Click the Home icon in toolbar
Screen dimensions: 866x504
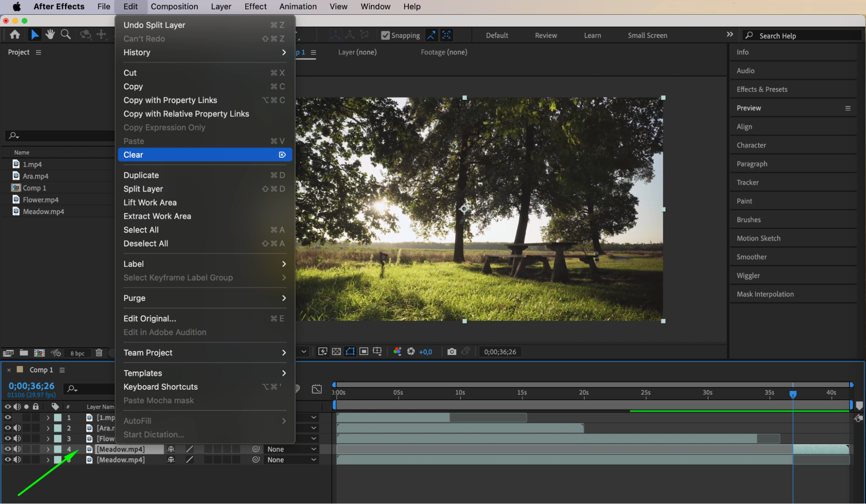(x=15, y=34)
